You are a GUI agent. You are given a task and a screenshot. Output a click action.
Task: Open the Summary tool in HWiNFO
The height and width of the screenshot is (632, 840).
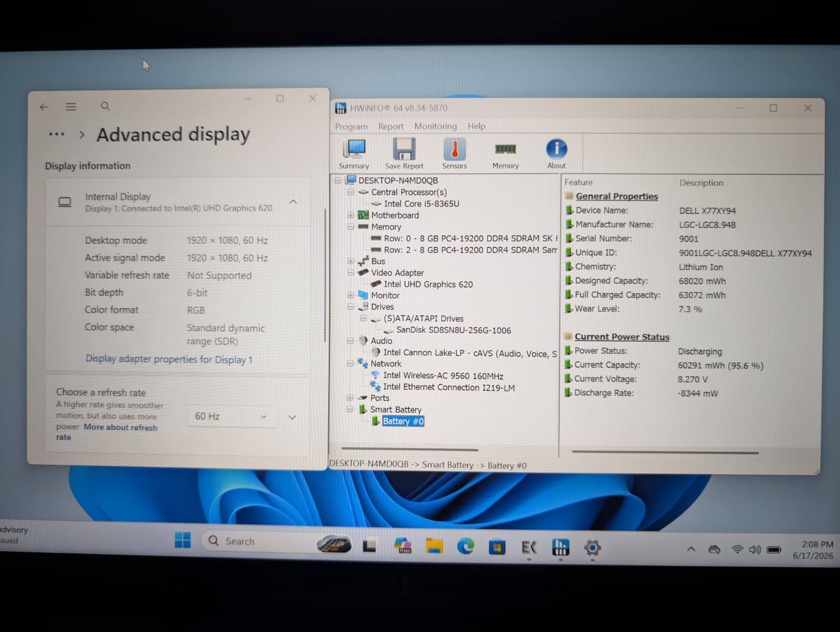[354, 154]
